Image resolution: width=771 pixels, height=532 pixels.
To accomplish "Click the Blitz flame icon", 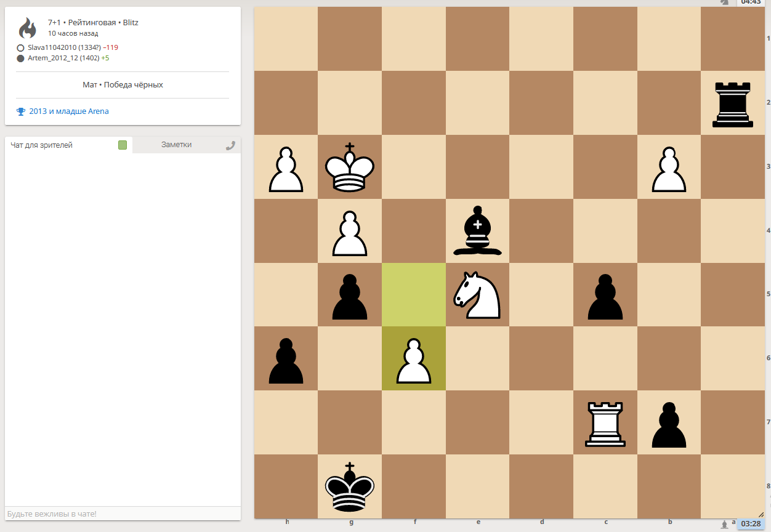I will coord(27,28).
